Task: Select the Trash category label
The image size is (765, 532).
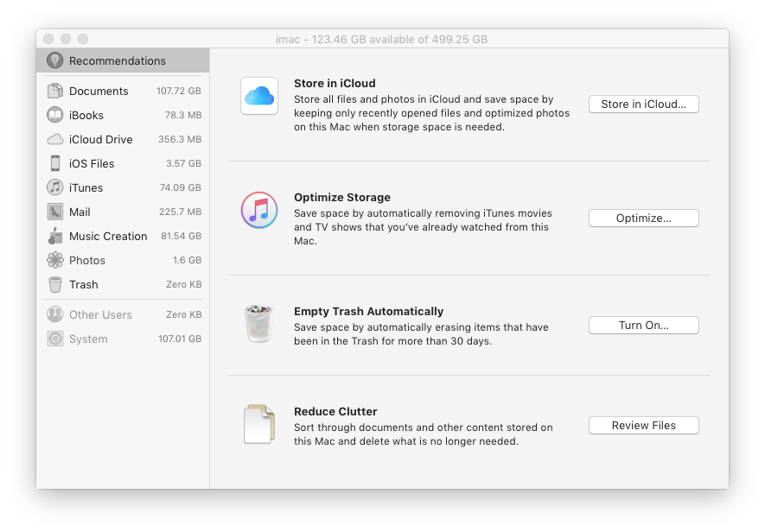Action: pyautogui.click(x=84, y=284)
